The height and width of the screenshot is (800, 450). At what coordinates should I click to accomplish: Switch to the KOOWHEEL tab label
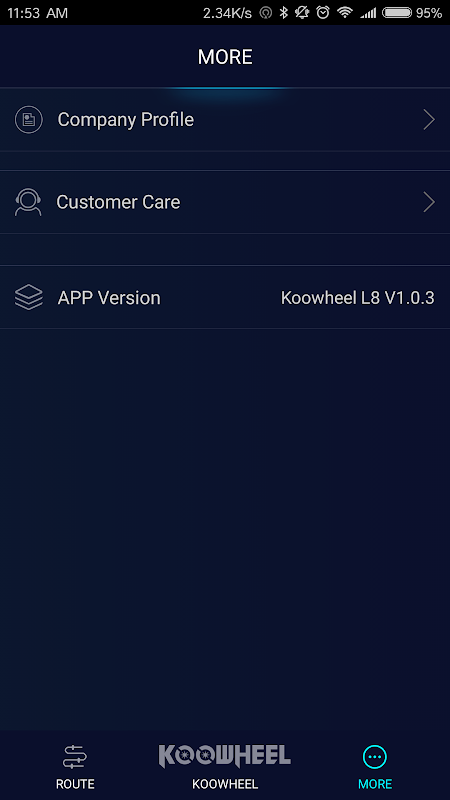tap(225, 784)
